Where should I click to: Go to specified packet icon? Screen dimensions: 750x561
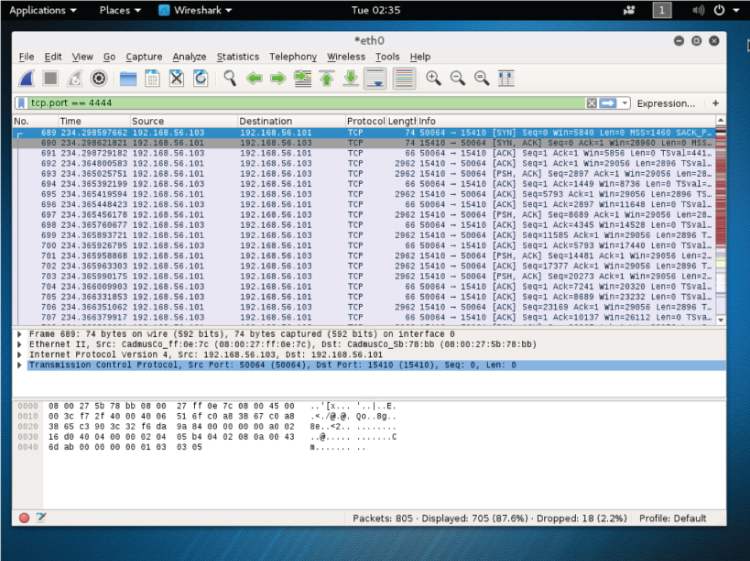pos(302,78)
